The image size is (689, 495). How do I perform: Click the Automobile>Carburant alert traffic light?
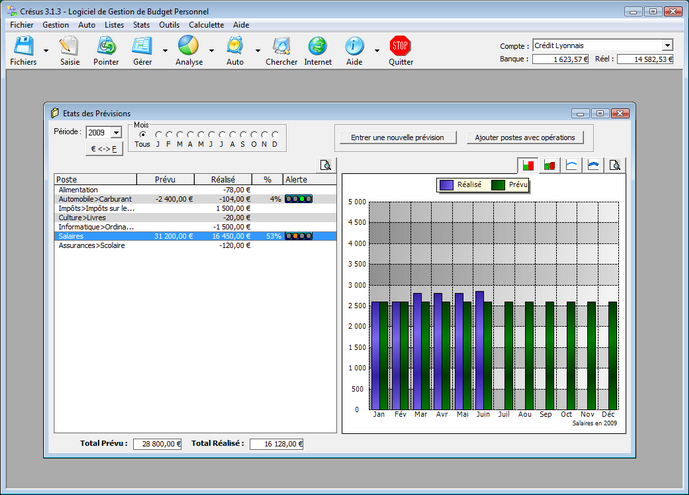299,199
